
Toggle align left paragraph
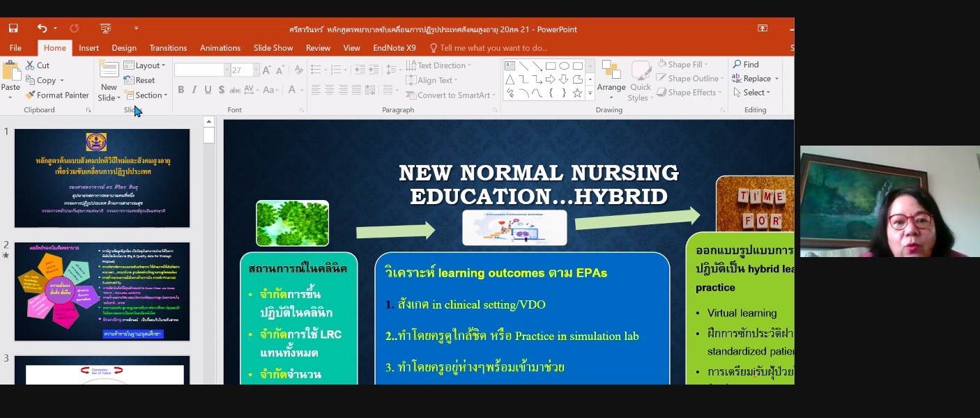pyautogui.click(x=316, y=90)
